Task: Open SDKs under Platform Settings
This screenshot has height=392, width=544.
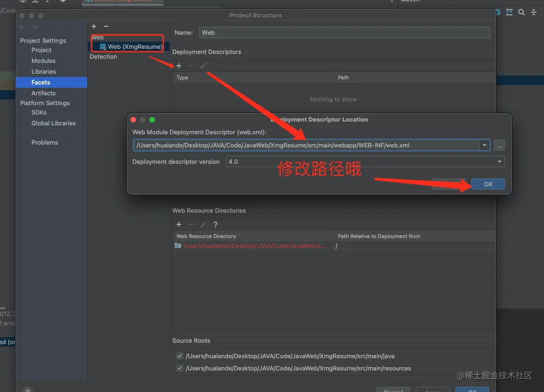Action: pos(39,112)
